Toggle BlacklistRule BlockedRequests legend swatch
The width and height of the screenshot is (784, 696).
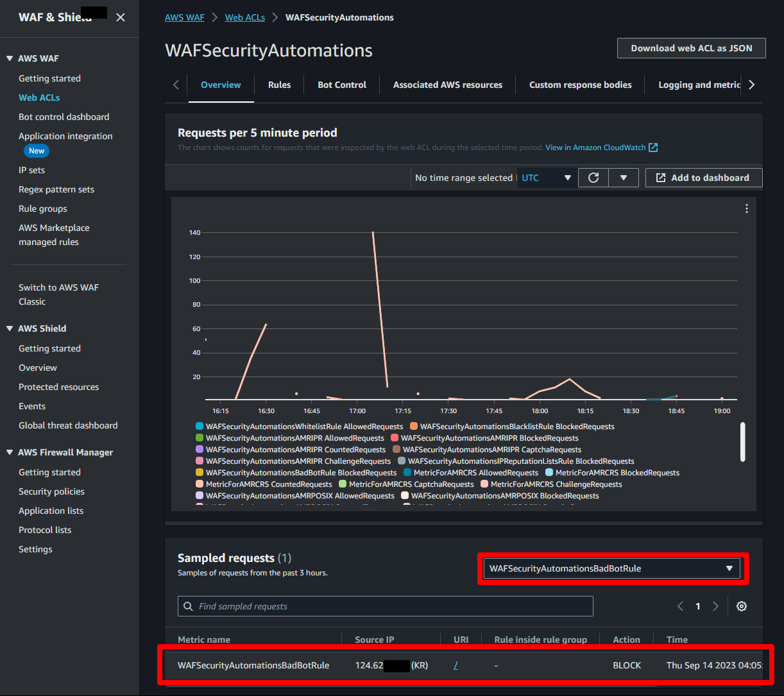[414, 427]
